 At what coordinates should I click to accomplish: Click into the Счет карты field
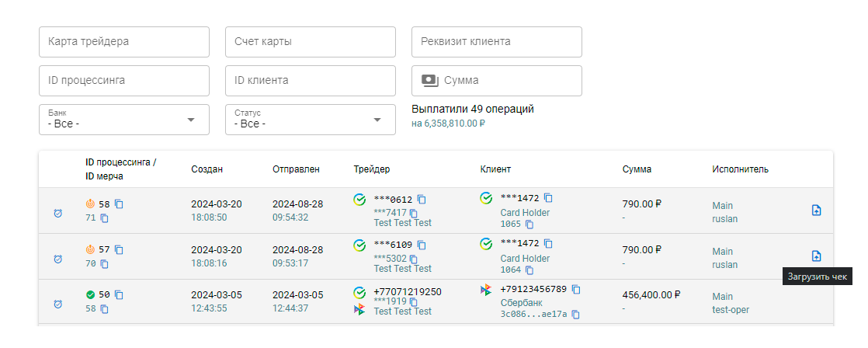[311, 42]
